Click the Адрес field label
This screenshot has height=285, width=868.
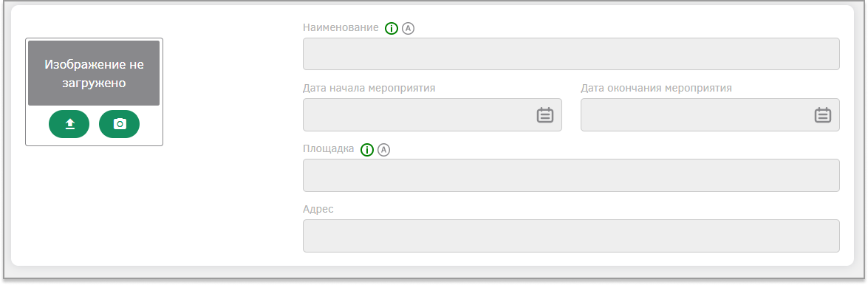point(318,209)
